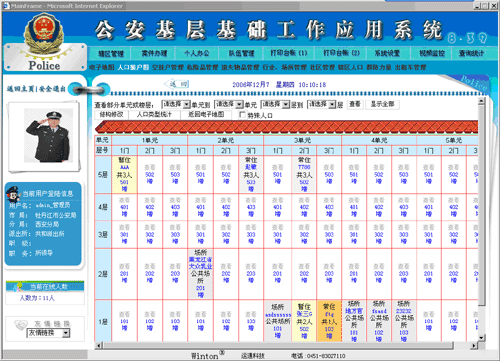Click the horizontal scrollbar right arrow

[474, 345]
